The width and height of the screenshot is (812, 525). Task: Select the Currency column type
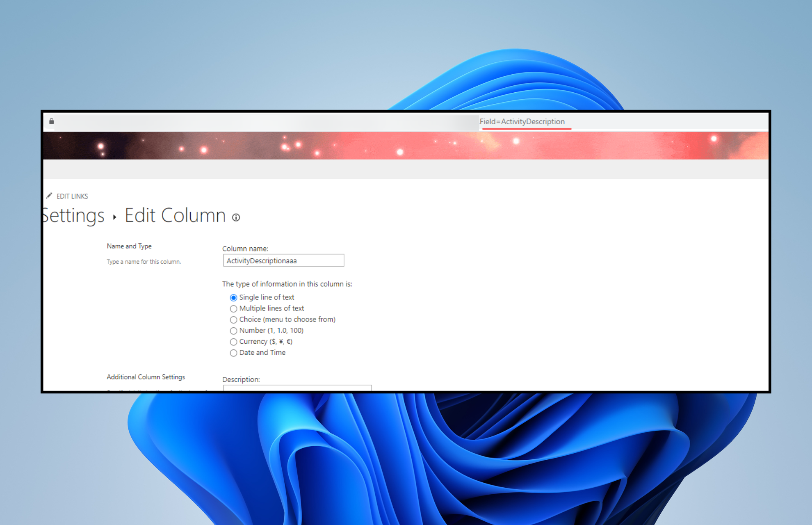click(x=233, y=342)
